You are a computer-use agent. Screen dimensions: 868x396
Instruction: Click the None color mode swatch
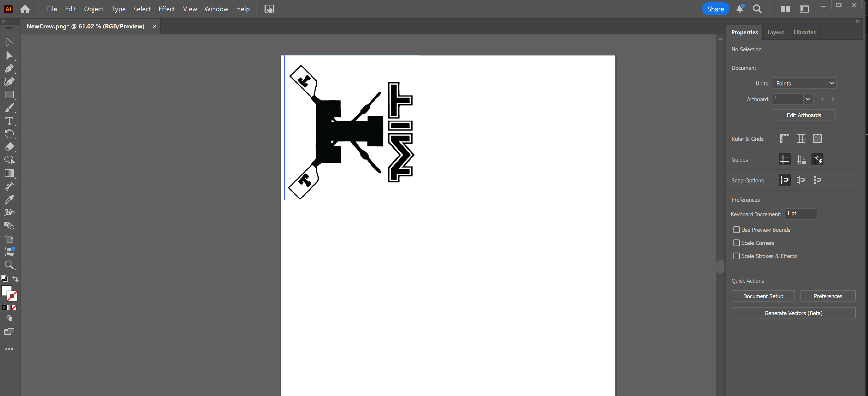[x=14, y=308]
